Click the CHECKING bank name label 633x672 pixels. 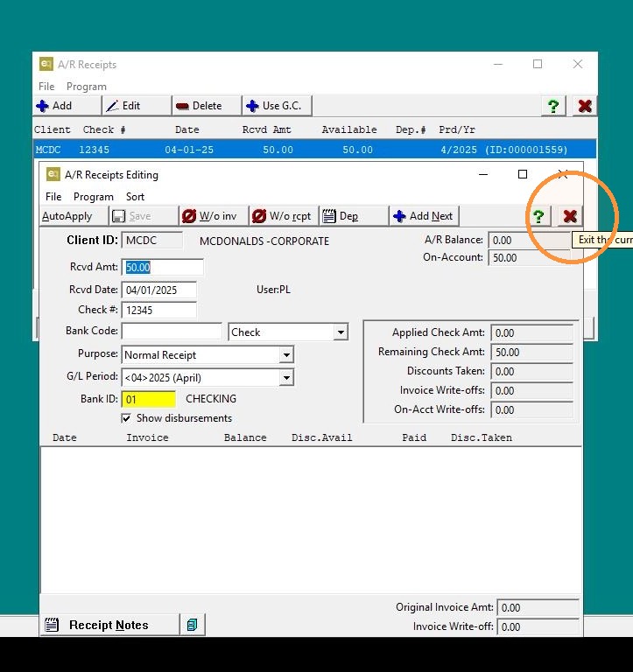pyautogui.click(x=211, y=399)
